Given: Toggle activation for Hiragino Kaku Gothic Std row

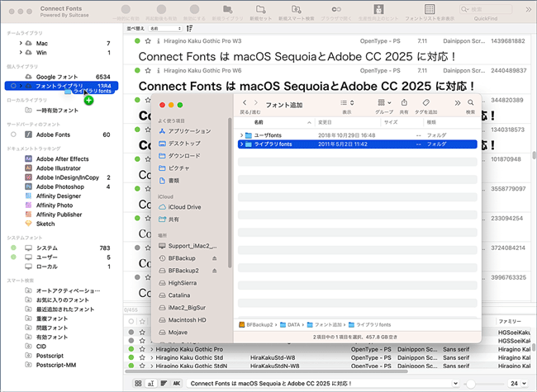Looking at the screenshot, I should coord(131,357).
